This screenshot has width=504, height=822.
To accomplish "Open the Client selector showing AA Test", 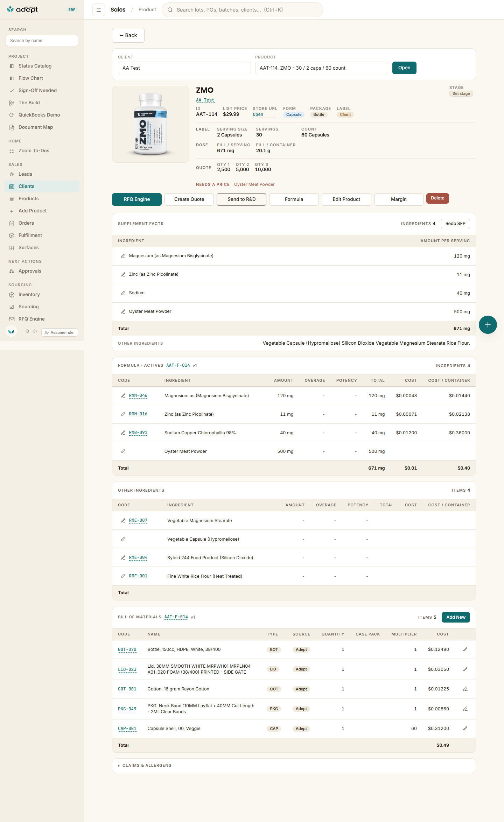I will pos(184,68).
